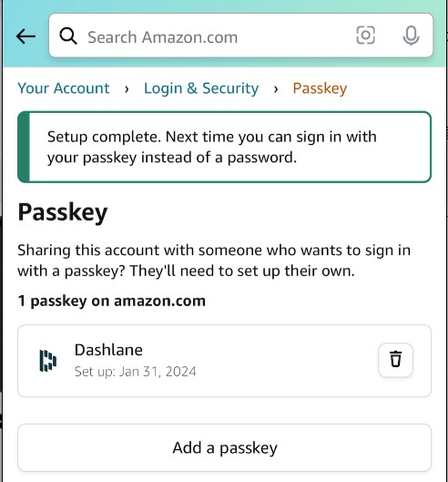Click the Setup complete confirmation banner
The image size is (448, 482).
(x=225, y=147)
